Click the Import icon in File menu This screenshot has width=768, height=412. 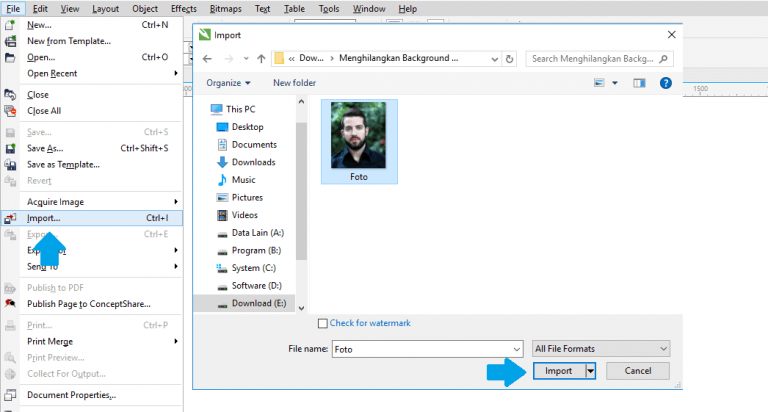pyautogui.click(x=10, y=218)
